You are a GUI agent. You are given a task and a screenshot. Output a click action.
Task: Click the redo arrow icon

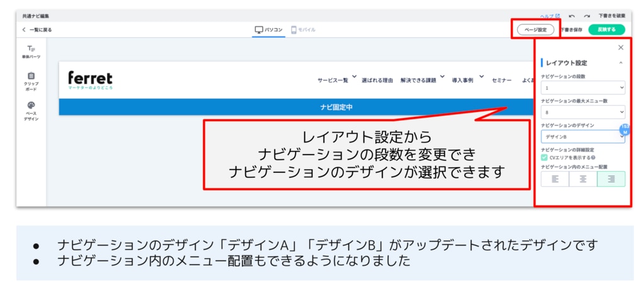[586, 16]
